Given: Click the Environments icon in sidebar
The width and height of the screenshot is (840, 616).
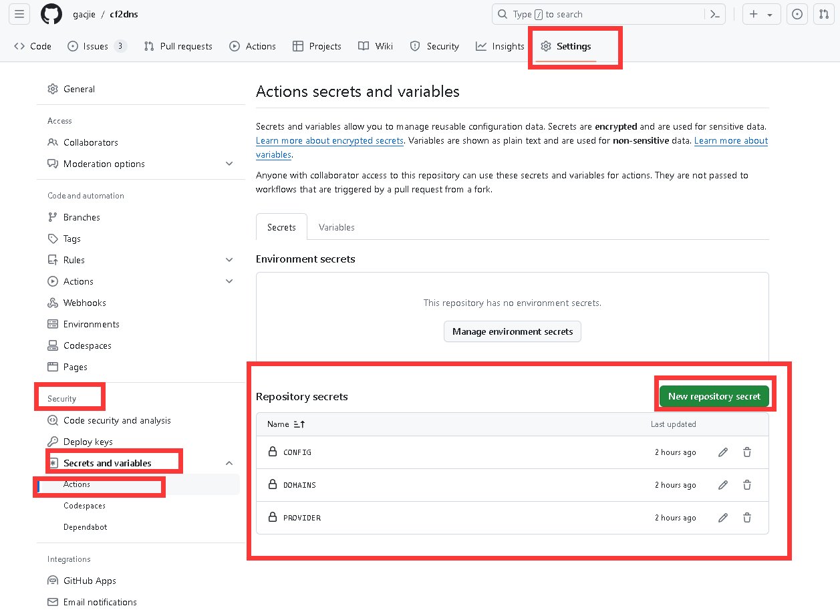Looking at the screenshot, I should click(x=53, y=324).
